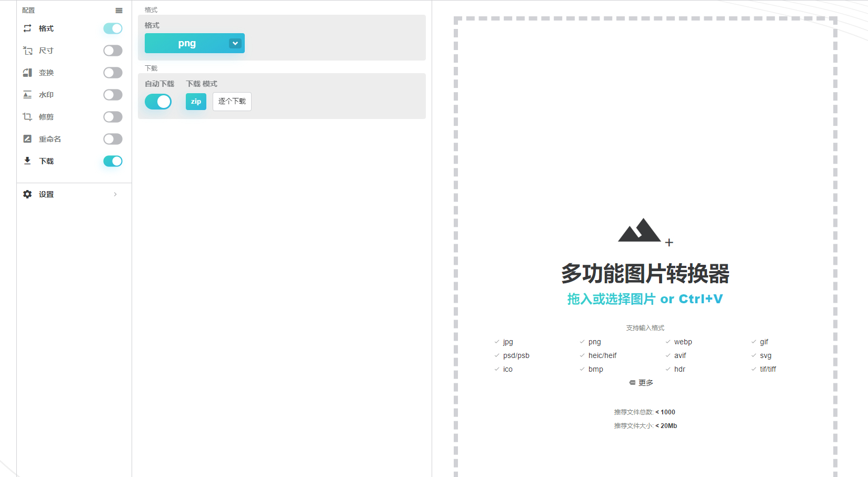
Task: Turn on the 水印 switch
Action: pos(113,95)
